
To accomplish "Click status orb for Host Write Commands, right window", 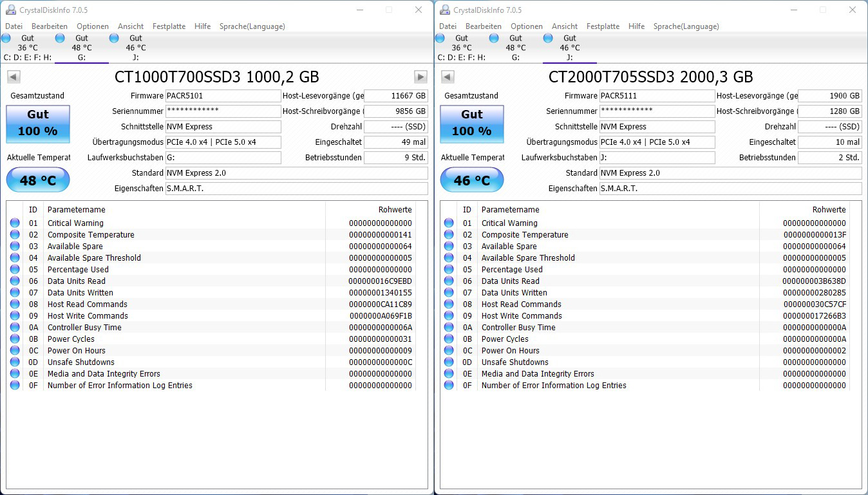I will click(x=449, y=316).
